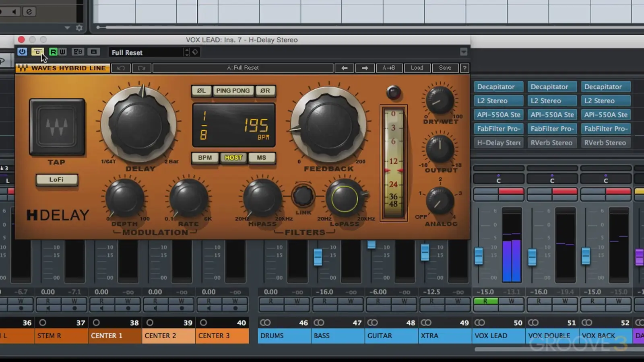Toggle the LoFi button
The height and width of the screenshot is (362, 644).
tap(56, 180)
